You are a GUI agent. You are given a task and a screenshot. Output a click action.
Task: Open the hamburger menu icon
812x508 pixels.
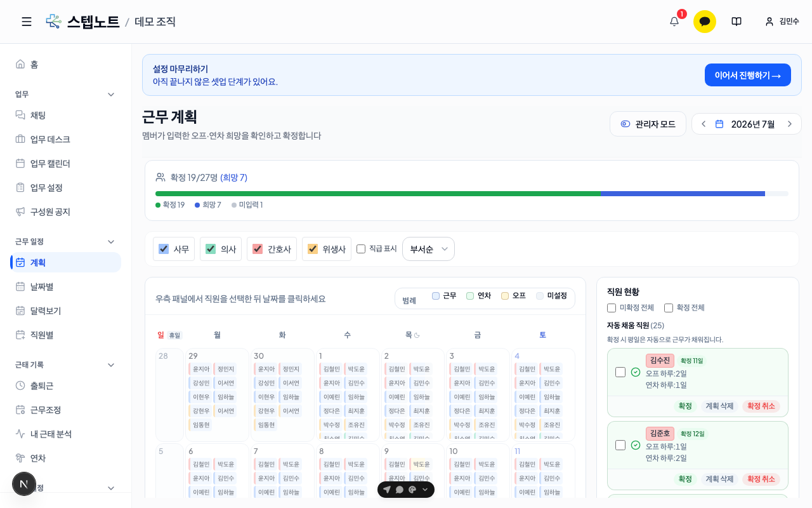pos(27,22)
